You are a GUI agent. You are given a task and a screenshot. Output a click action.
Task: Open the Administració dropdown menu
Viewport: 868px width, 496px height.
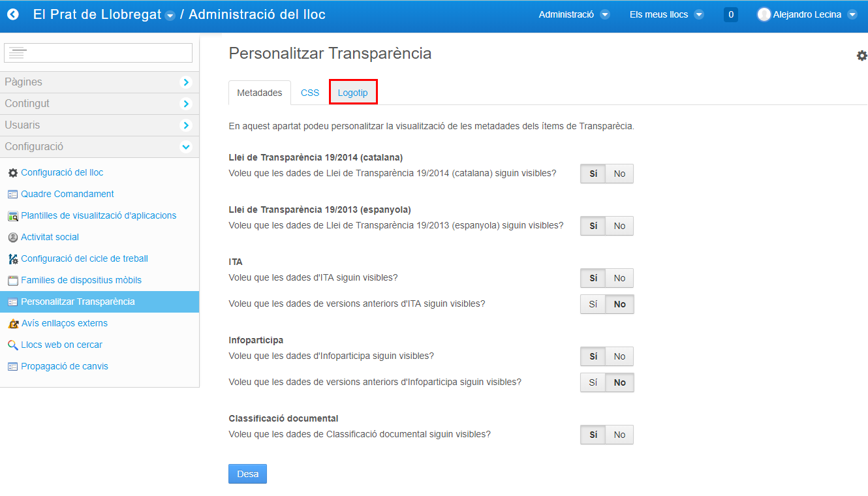point(574,14)
